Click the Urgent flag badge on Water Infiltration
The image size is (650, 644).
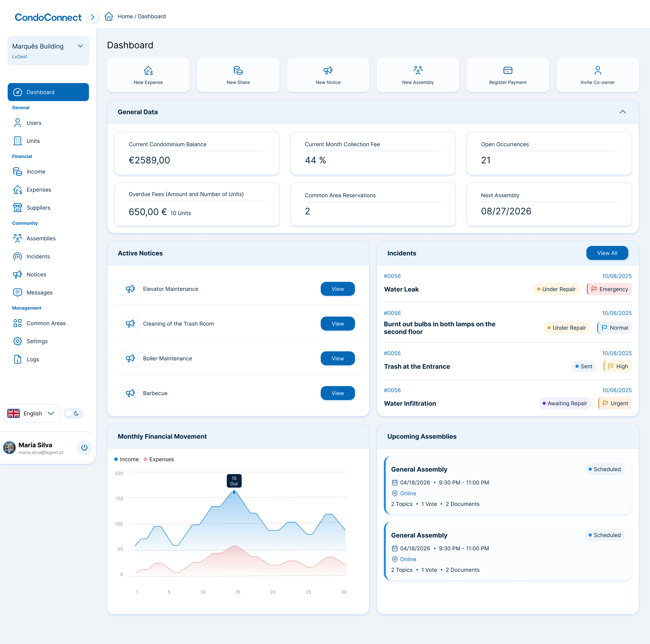tap(615, 403)
